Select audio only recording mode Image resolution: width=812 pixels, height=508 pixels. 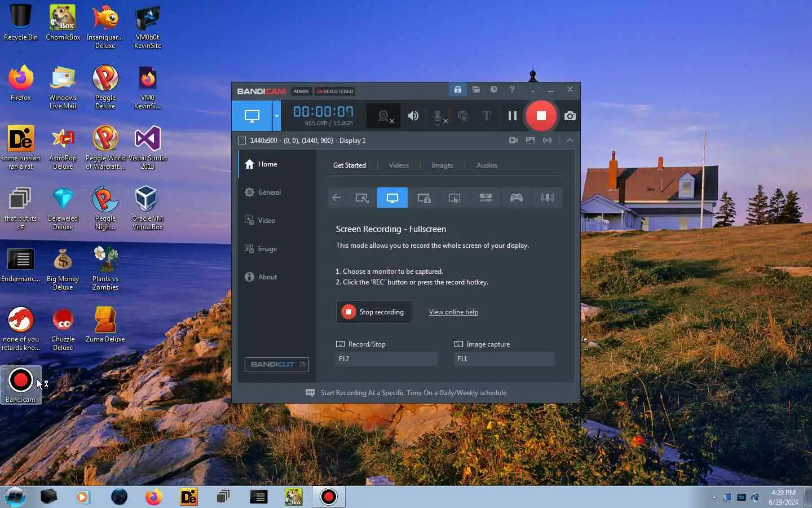(547, 198)
